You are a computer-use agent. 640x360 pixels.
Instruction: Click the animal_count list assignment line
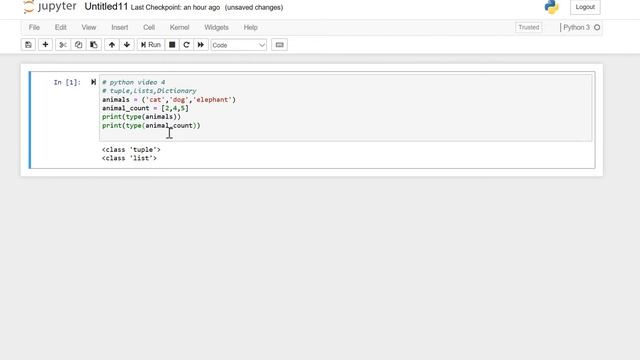click(145, 108)
